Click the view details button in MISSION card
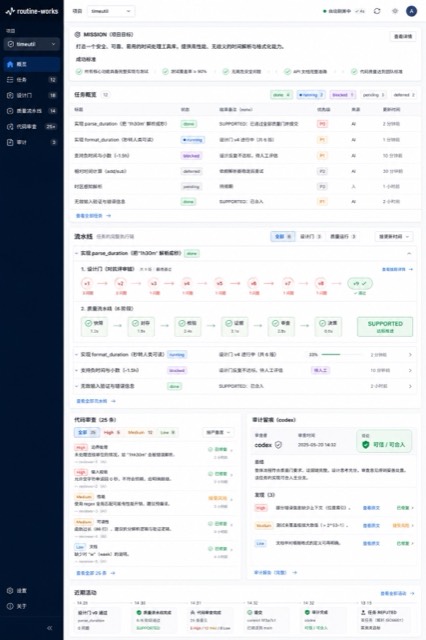 (x=403, y=36)
